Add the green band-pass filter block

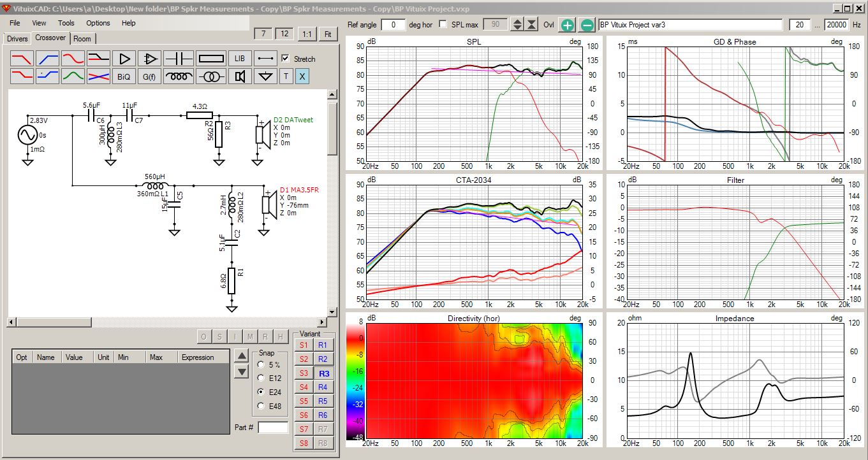coord(73,76)
